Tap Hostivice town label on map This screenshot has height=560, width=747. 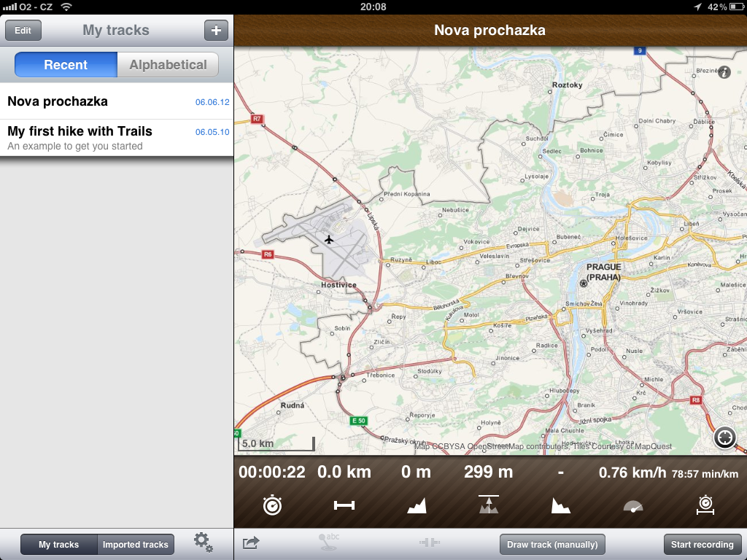(338, 285)
